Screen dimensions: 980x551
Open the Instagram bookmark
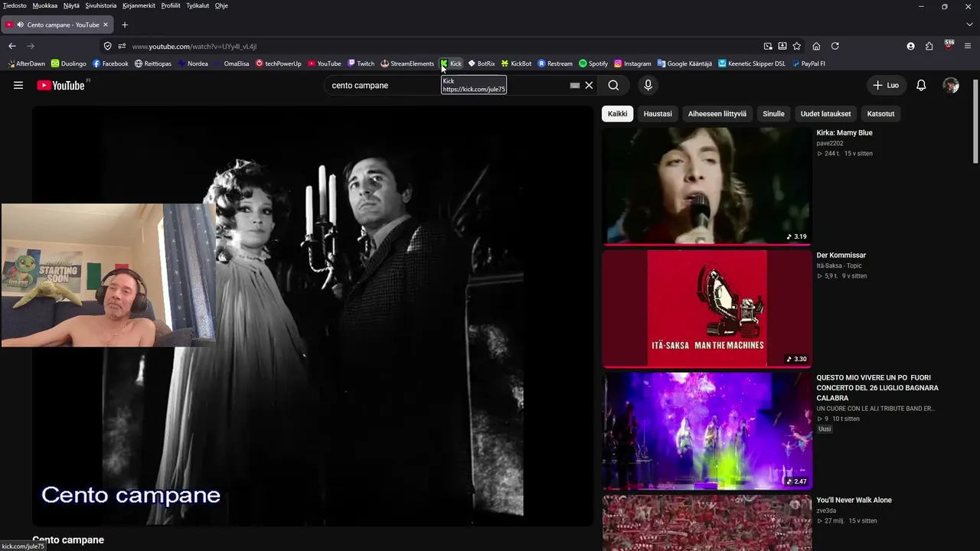[632, 64]
